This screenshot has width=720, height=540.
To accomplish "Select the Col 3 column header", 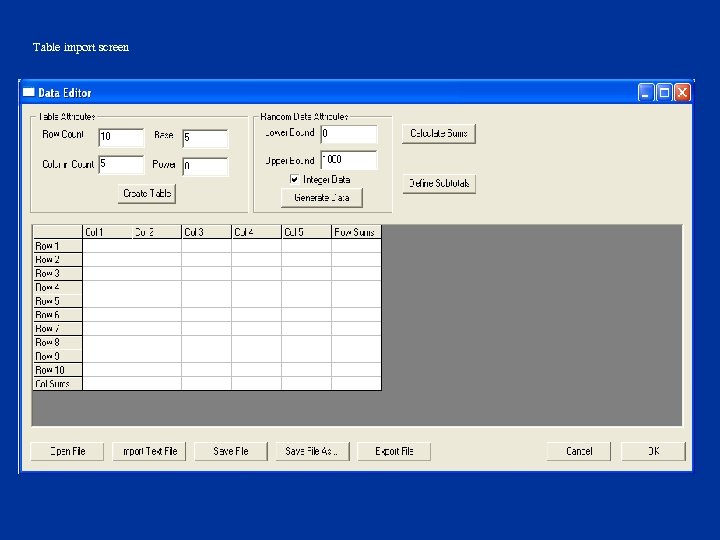I will (206, 232).
